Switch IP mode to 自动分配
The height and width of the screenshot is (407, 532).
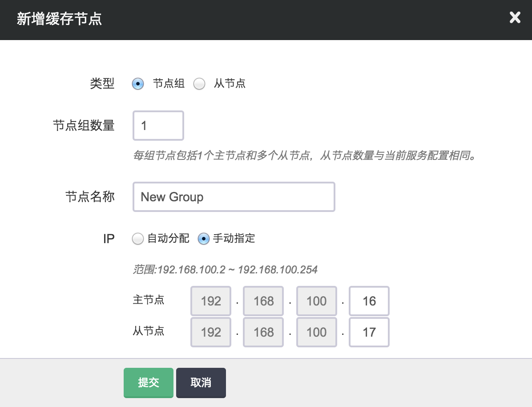click(138, 239)
